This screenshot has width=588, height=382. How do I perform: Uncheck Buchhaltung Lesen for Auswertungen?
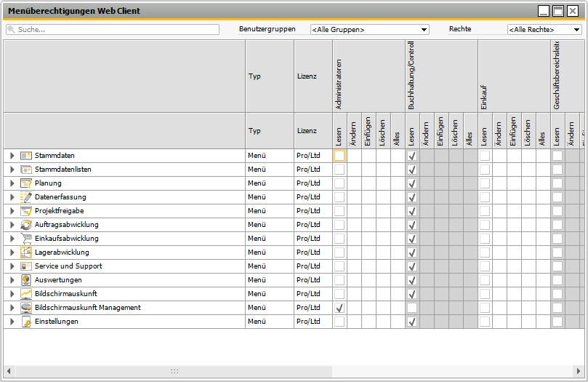[x=412, y=280]
